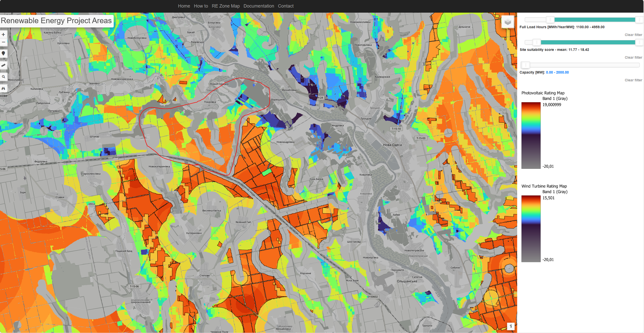644x333 pixels.
Task: Click the binoculars icon
Action: click(3, 88)
